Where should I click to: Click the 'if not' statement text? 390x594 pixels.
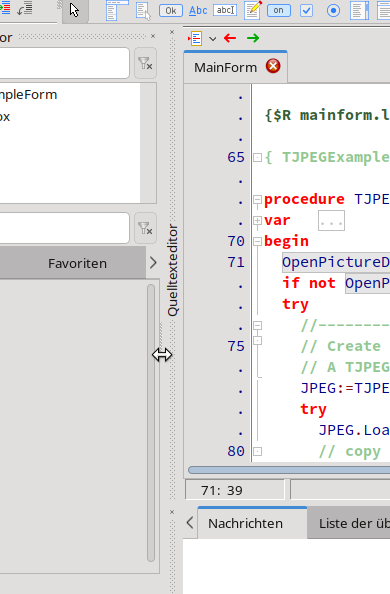(309, 283)
